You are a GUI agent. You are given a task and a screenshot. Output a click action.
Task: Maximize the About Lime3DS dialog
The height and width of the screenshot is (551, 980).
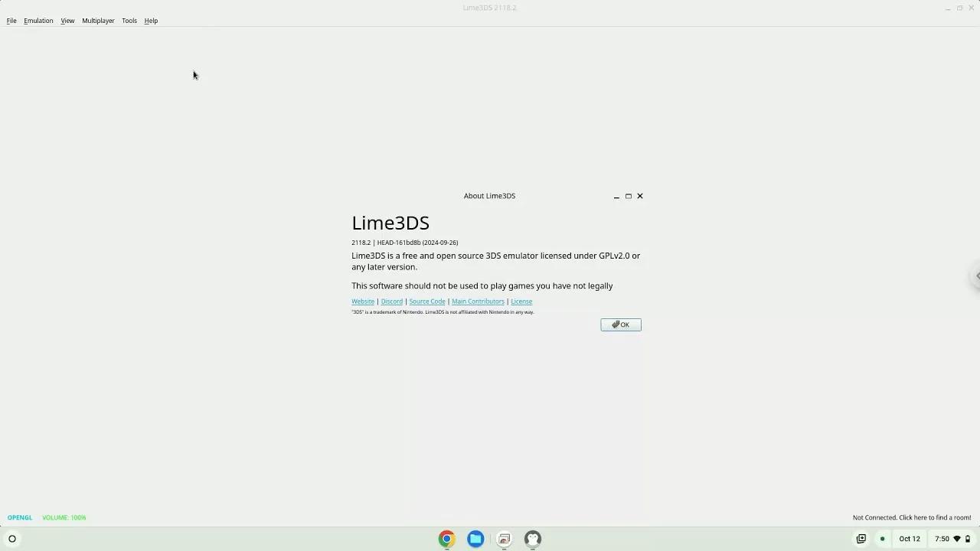point(629,196)
